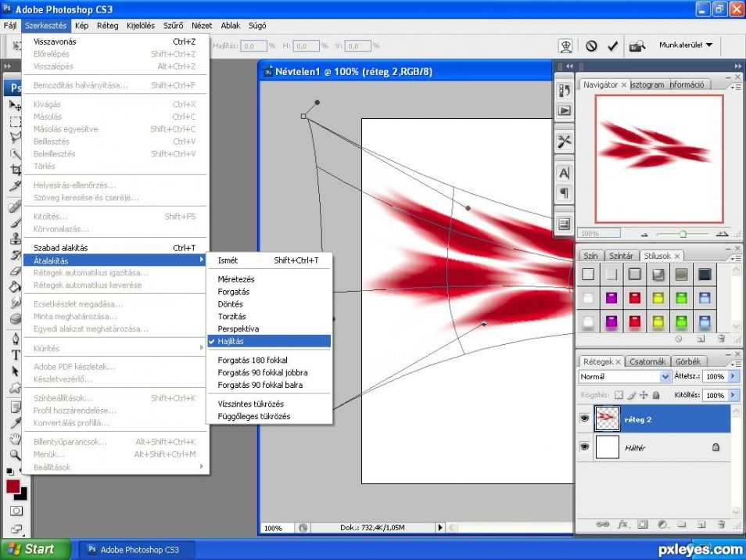Hide the réteg 2 layer
746x560 pixels.
(585, 418)
